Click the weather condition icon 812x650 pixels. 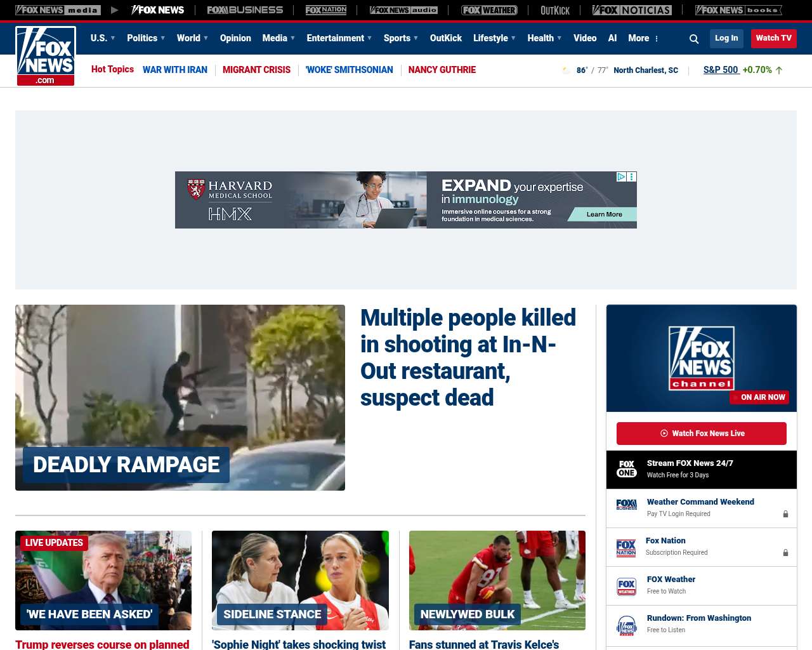tap(566, 70)
